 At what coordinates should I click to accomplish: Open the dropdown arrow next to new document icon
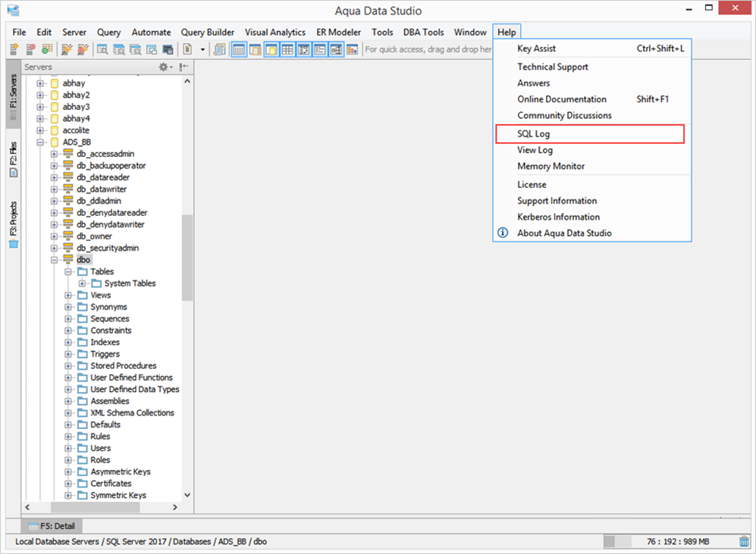(202, 49)
